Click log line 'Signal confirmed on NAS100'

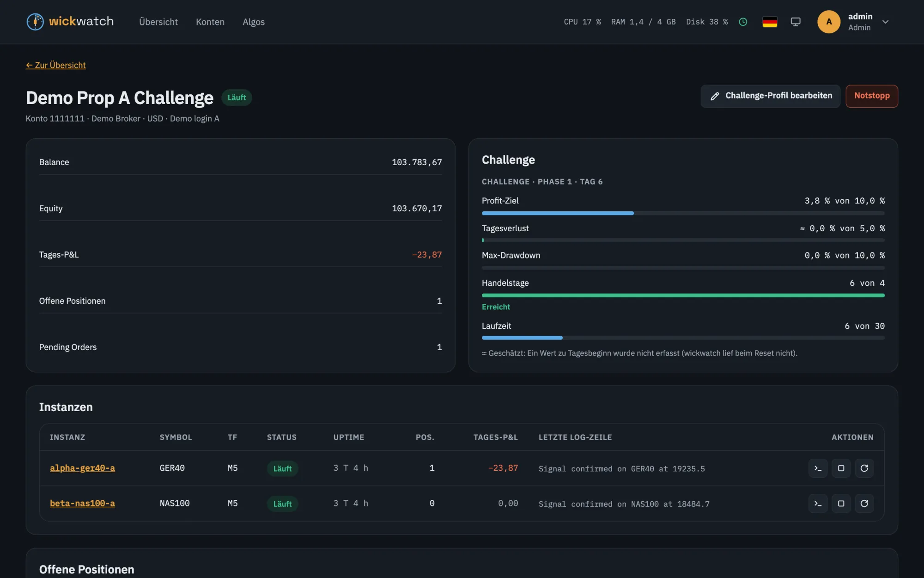[624, 504]
